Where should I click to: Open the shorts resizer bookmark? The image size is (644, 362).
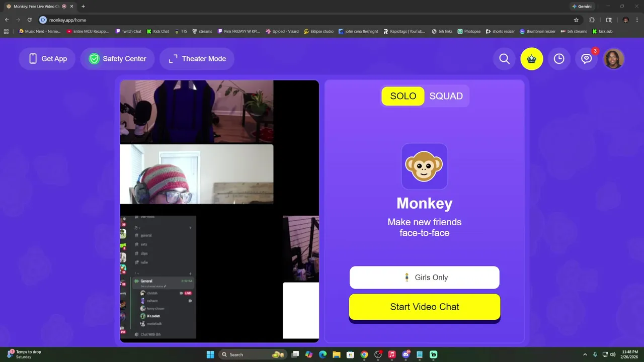[x=500, y=31]
